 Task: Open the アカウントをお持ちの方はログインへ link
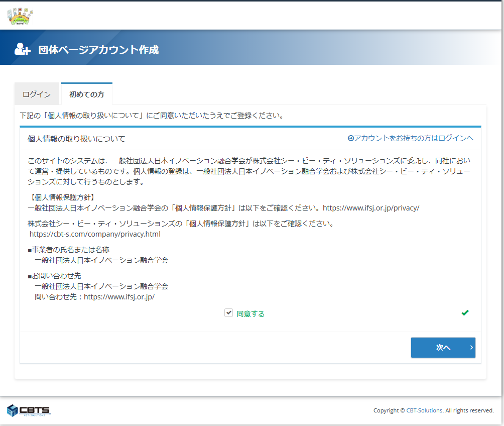coord(414,138)
